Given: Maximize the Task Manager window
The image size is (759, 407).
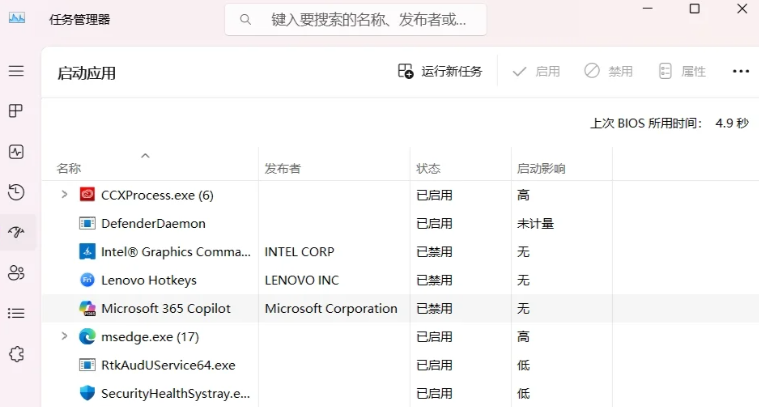Looking at the screenshot, I should click(695, 9).
